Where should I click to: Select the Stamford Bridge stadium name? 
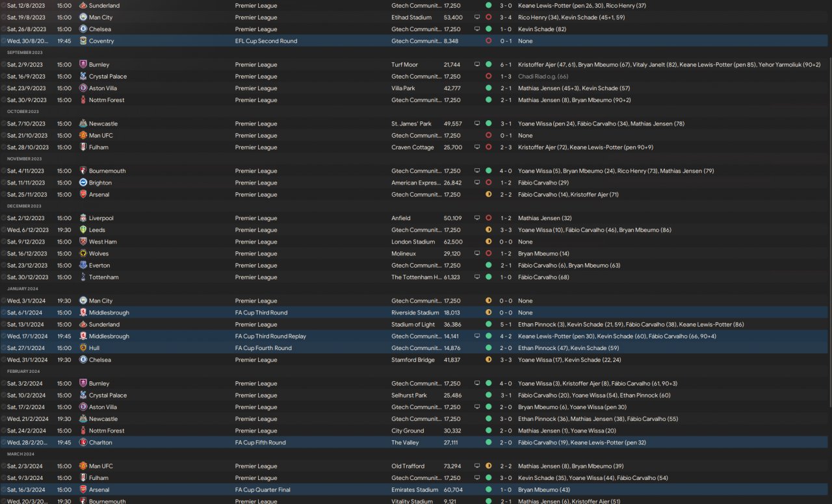click(x=413, y=360)
